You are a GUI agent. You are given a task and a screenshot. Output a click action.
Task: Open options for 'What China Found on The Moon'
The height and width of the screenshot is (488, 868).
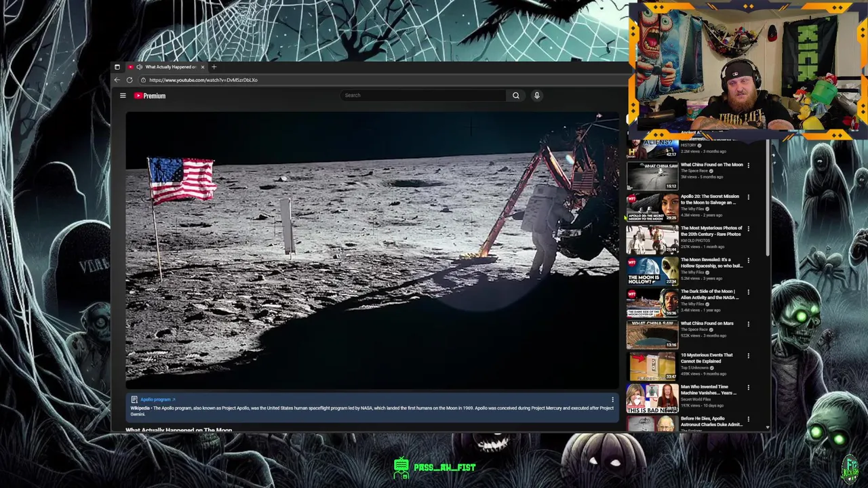(748, 165)
